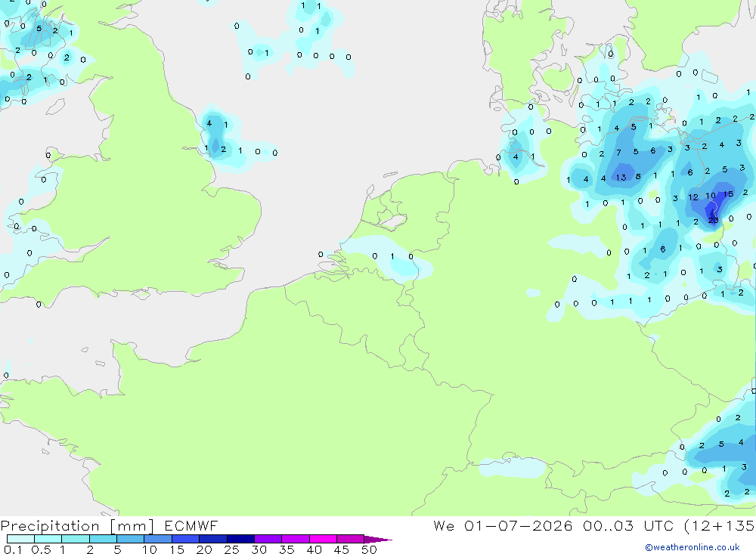This screenshot has width=756, height=554.
Task: Click the '45' legend scale label
Action: click(342, 549)
